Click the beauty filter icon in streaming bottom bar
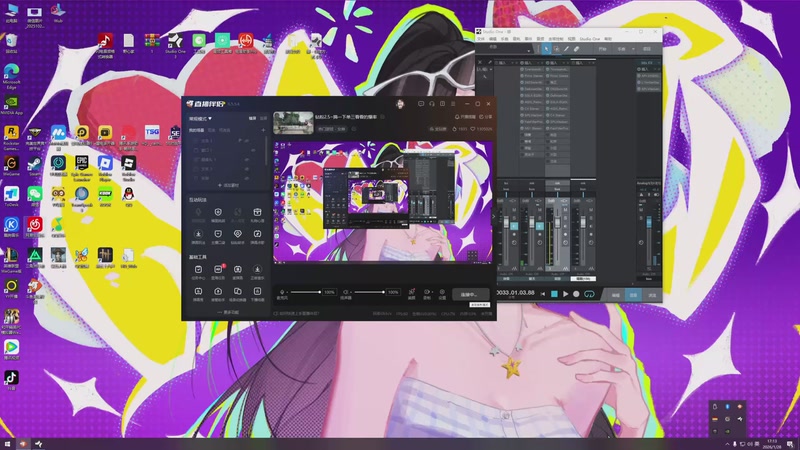Screen dimensions: 800x450 [412, 294]
